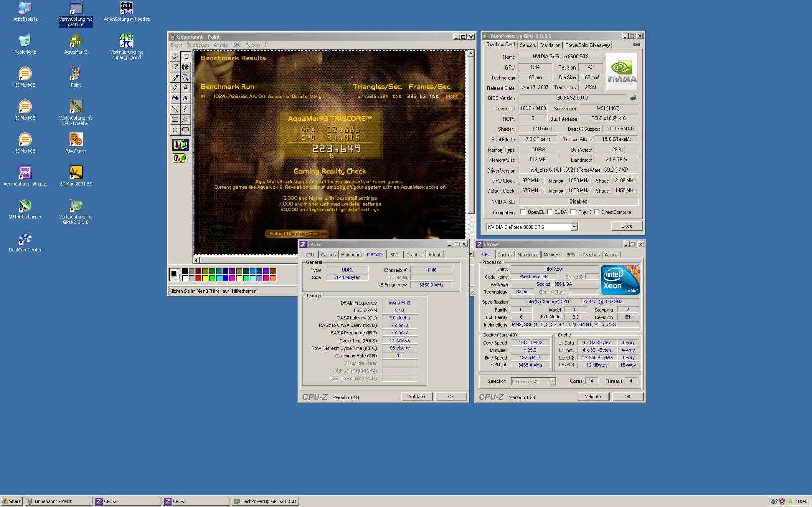
Task: Pick the Curve tool in Paint
Action: point(186,109)
